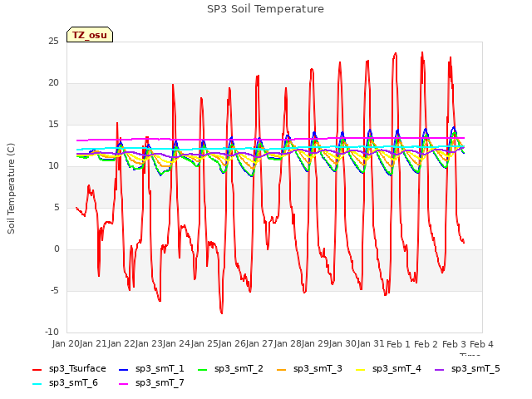Select the sp3_smT_7 legend label
This screenshot has width=532, height=399.
[x=160, y=383]
